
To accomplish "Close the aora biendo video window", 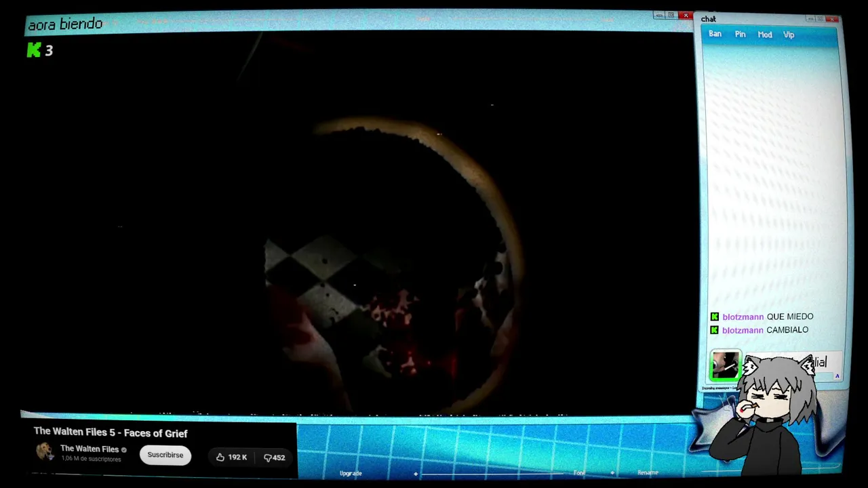I will click(686, 16).
